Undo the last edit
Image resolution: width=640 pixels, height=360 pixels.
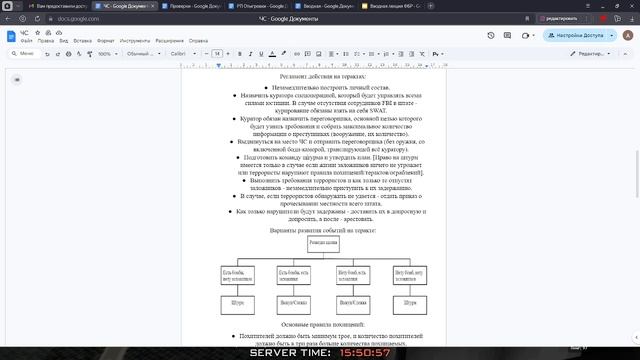pos(47,54)
